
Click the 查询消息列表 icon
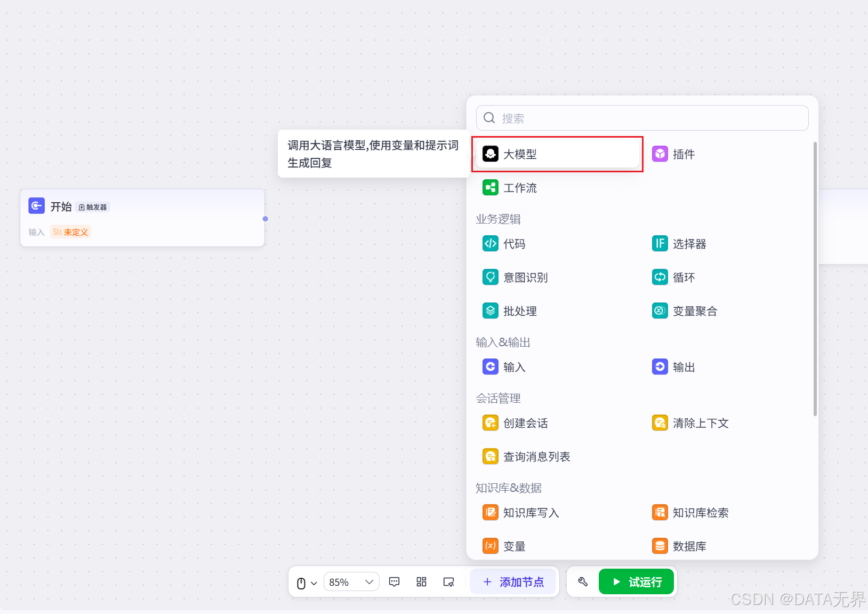491,457
